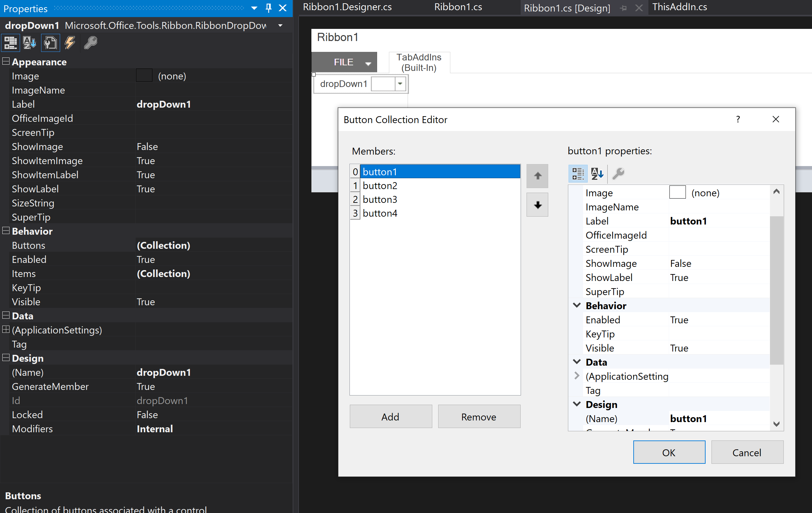The width and height of the screenshot is (812, 513).
Task: Open the Ribbon1.cs code tab
Action: click(x=458, y=7)
